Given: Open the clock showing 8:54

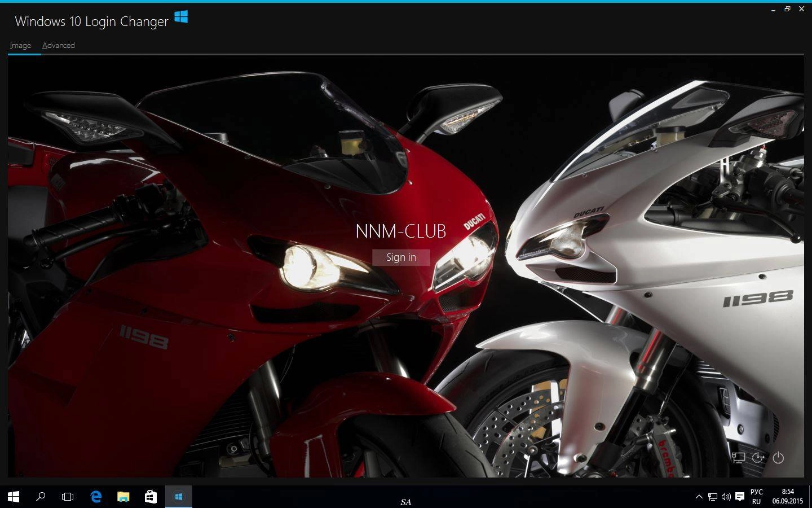Looking at the screenshot, I should coord(788,497).
